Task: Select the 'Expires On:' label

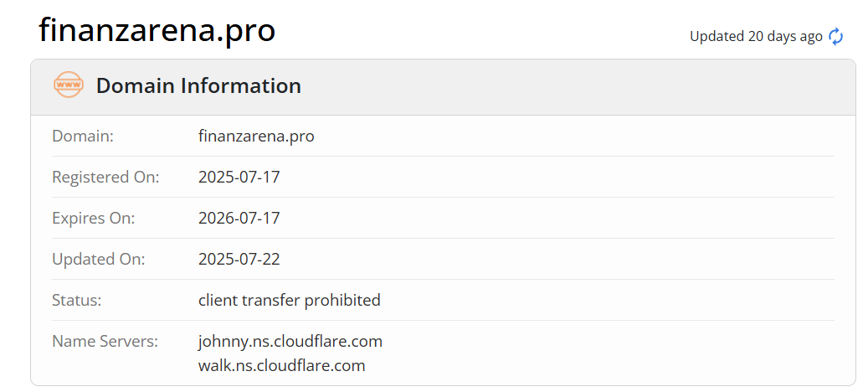Action: tap(93, 218)
